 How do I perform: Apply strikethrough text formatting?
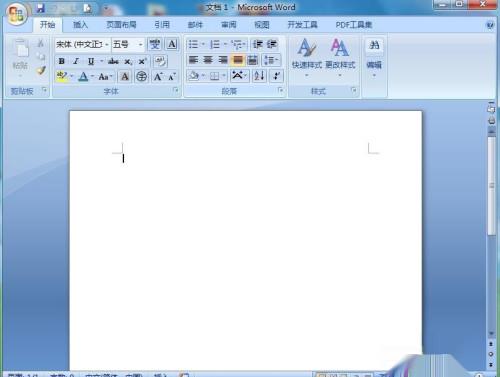pos(113,61)
